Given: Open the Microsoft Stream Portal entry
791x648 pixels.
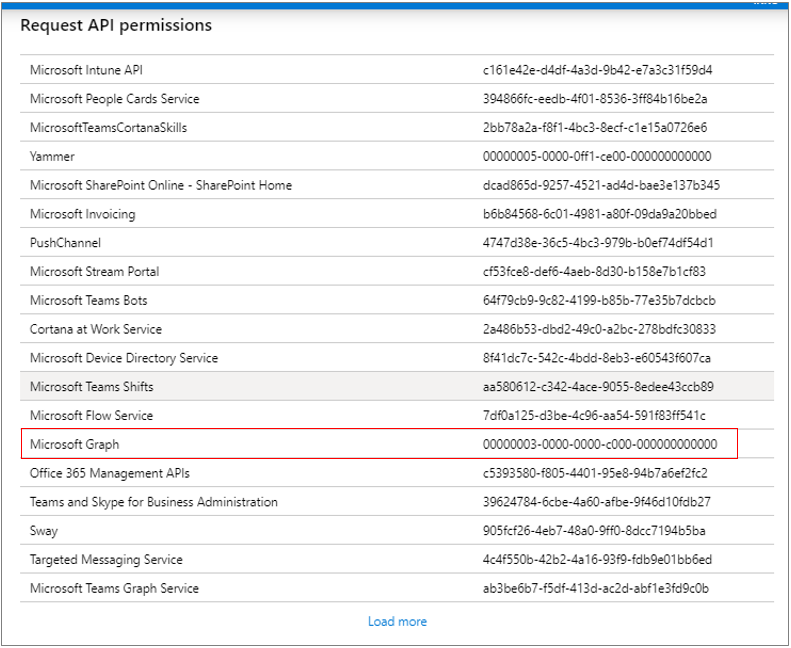Looking at the screenshot, I should 397,271.
